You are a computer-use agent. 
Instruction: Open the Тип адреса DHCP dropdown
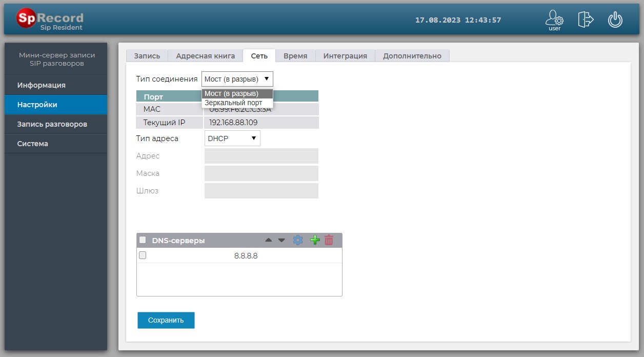pyautogui.click(x=232, y=138)
